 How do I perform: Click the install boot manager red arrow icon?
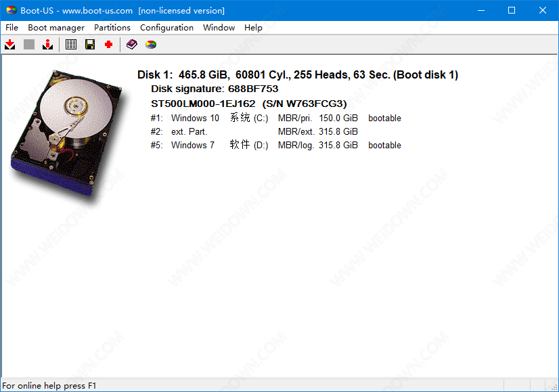click(10, 45)
